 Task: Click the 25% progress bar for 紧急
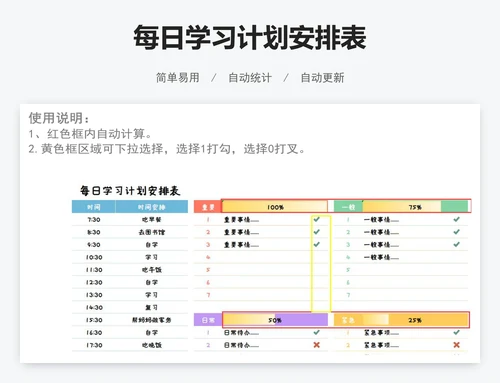(x=415, y=320)
